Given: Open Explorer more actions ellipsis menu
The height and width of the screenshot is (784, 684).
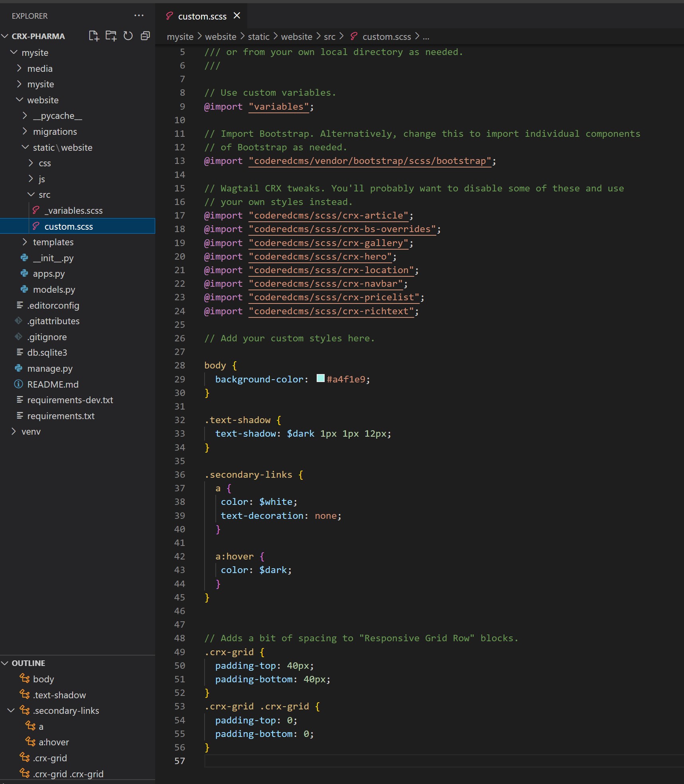Looking at the screenshot, I should click(139, 16).
